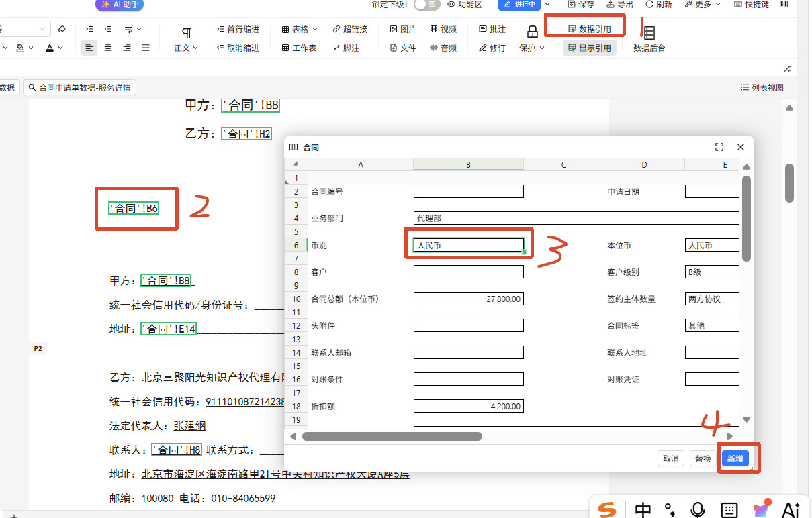Right-align the paragraph text

coord(127,48)
